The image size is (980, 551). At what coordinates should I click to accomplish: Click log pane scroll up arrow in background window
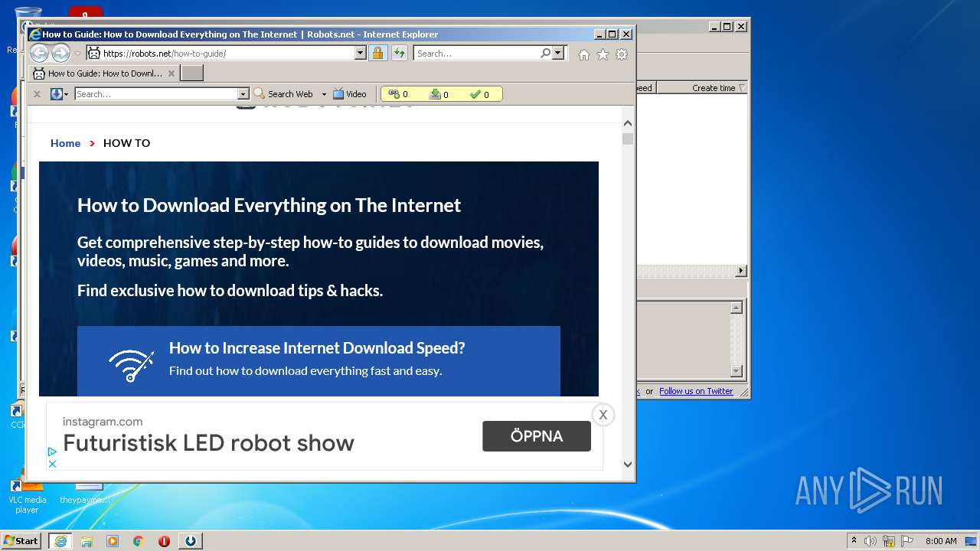tap(737, 308)
